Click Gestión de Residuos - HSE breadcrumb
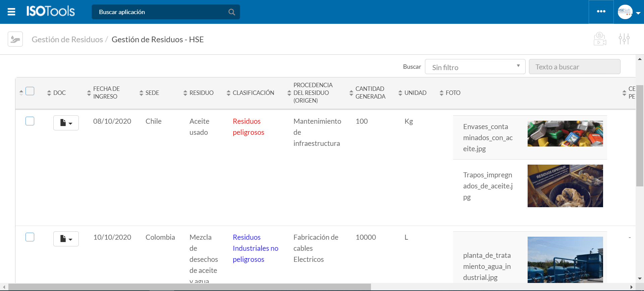644x291 pixels. pyautogui.click(x=158, y=40)
